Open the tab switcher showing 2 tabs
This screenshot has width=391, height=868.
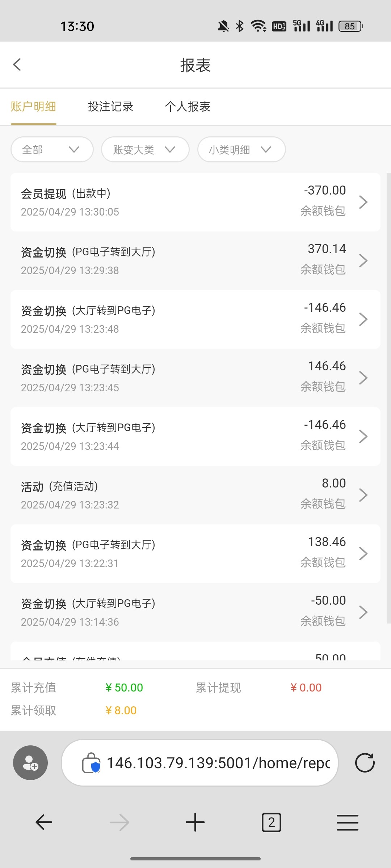tap(271, 822)
